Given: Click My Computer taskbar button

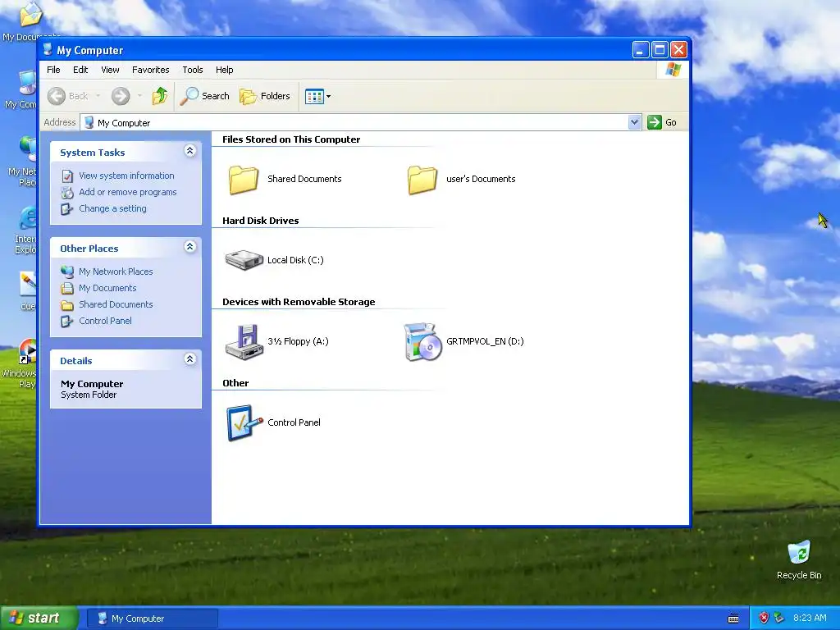Looking at the screenshot, I should tap(152, 619).
